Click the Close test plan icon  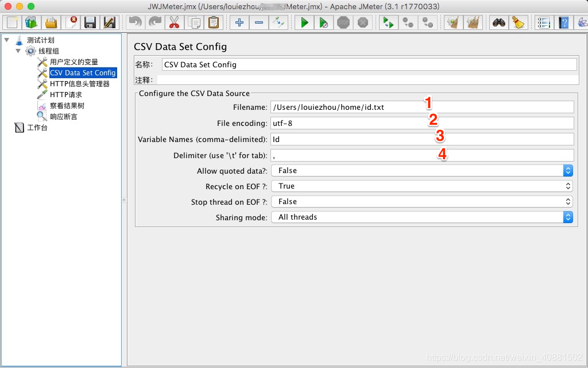tap(71, 22)
